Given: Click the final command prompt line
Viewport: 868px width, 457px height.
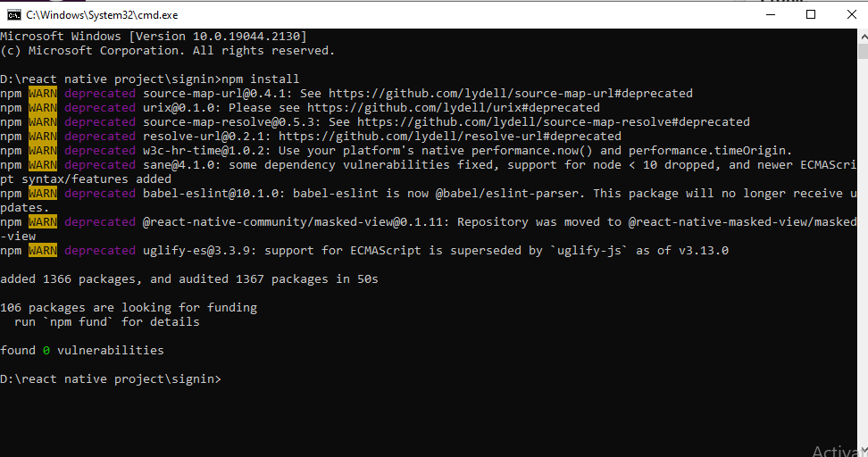Looking at the screenshot, I should [x=111, y=379].
